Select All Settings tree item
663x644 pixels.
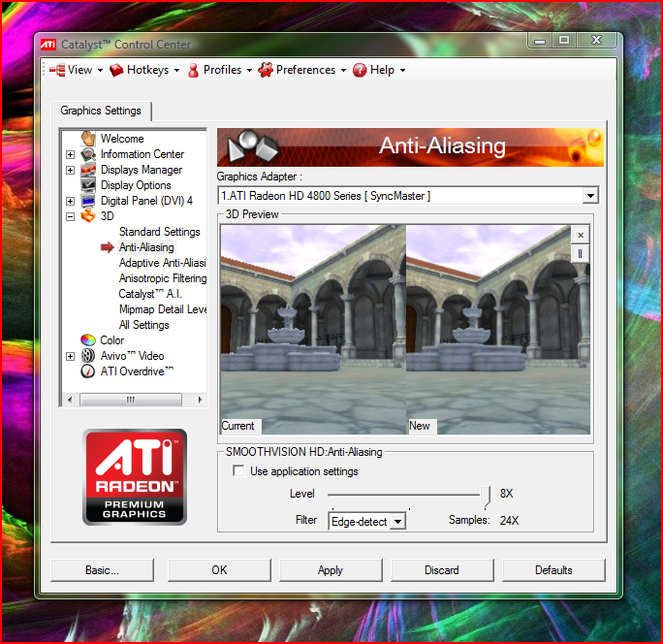click(144, 325)
